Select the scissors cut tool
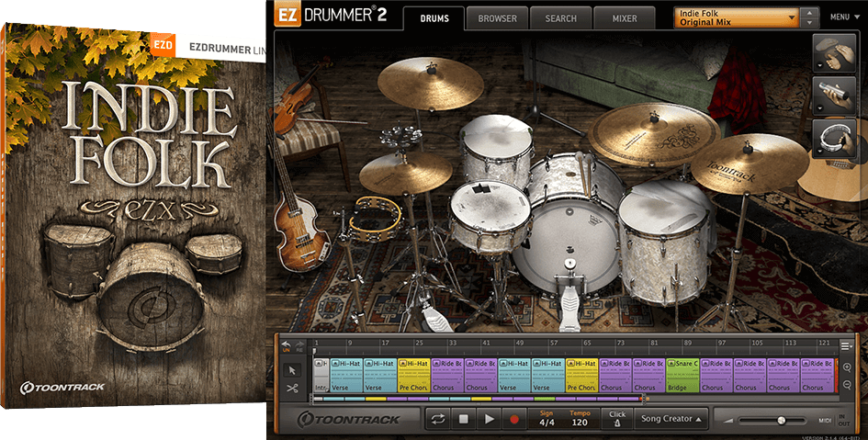The height and width of the screenshot is (440, 868). click(x=292, y=389)
